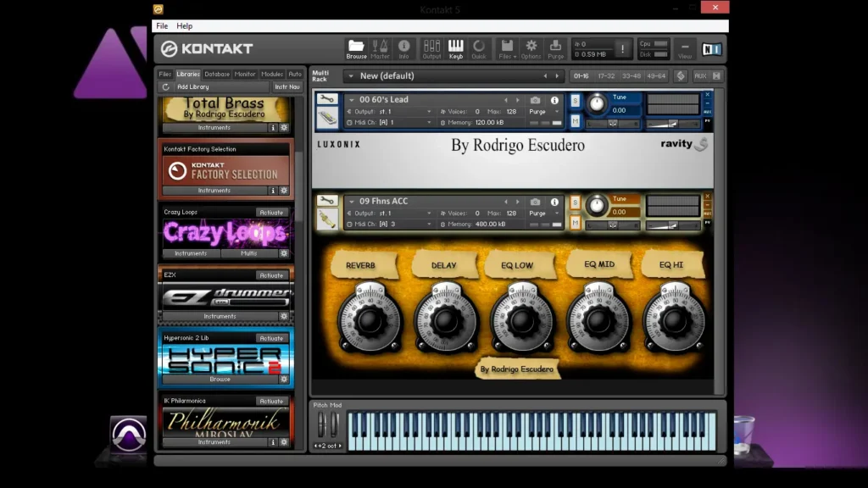Screen dimensions: 868x488
Task: Click the Add Library button
Action: pos(193,86)
